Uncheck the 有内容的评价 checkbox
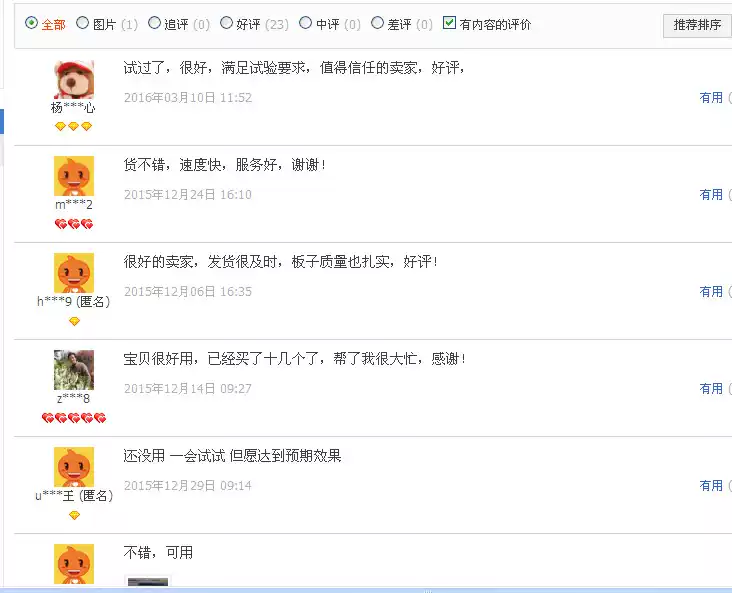This screenshot has width=732, height=593. point(449,22)
